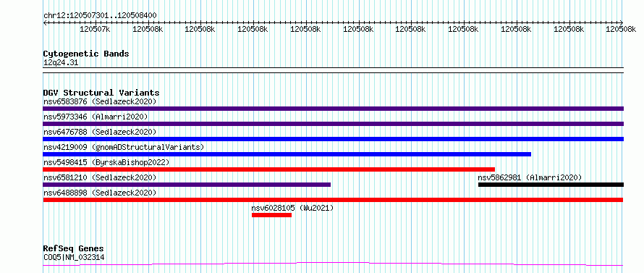
Task: Open the nsv5498415 (ByrskaBishop2022) label
Action: [x=106, y=162]
